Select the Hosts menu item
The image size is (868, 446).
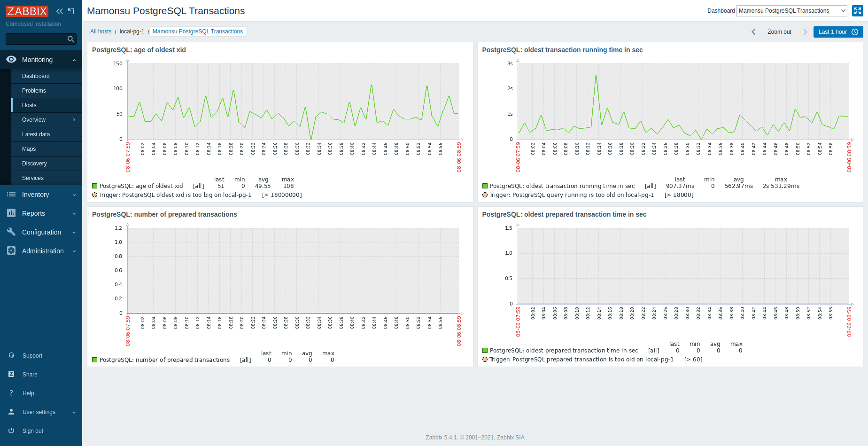click(x=46, y=105)
